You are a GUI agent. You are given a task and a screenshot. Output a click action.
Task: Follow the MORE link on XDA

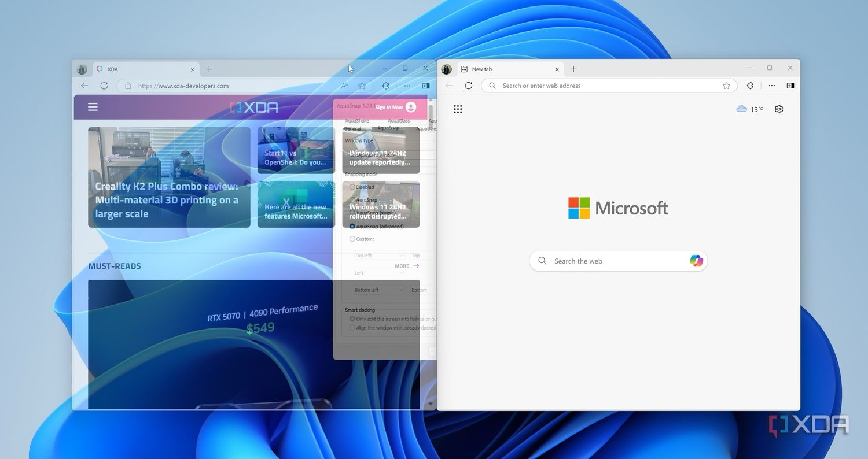[x=407, y=266]
